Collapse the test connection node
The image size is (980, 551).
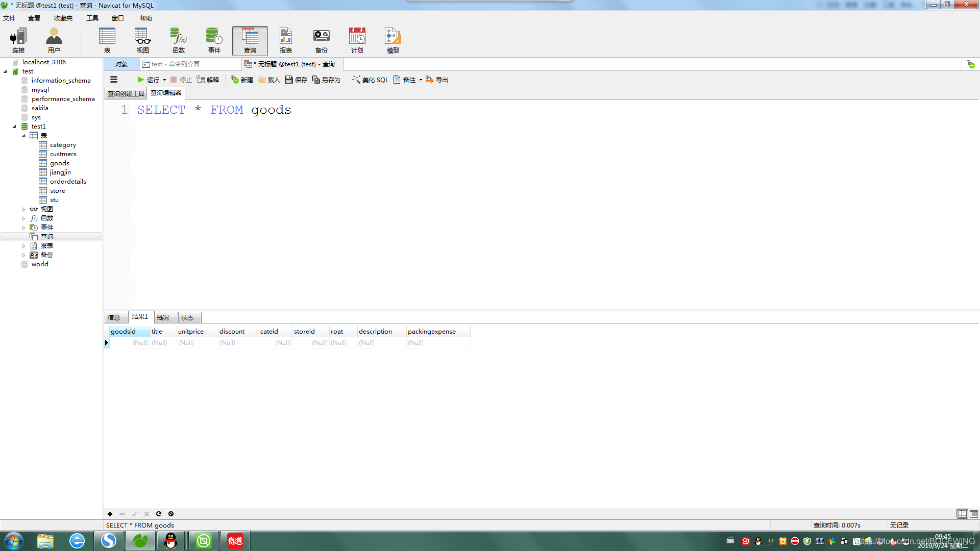click(x=5, y=71)
